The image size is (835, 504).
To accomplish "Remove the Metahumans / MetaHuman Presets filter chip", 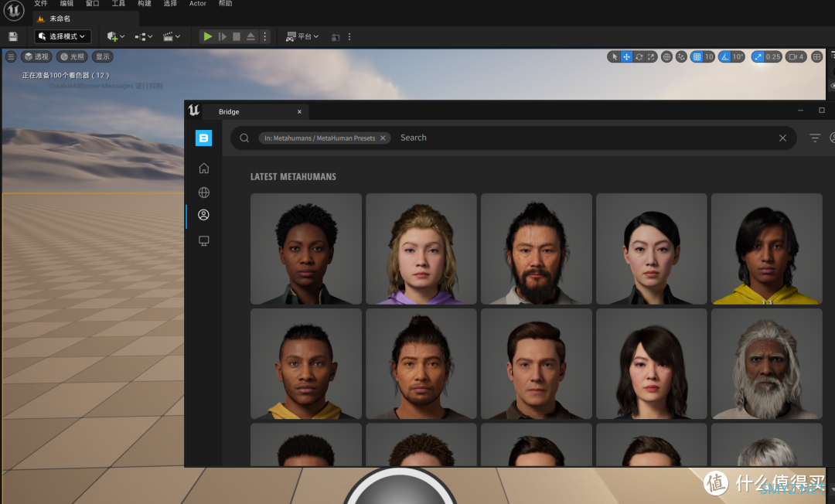I will click(x=383, y=138).
